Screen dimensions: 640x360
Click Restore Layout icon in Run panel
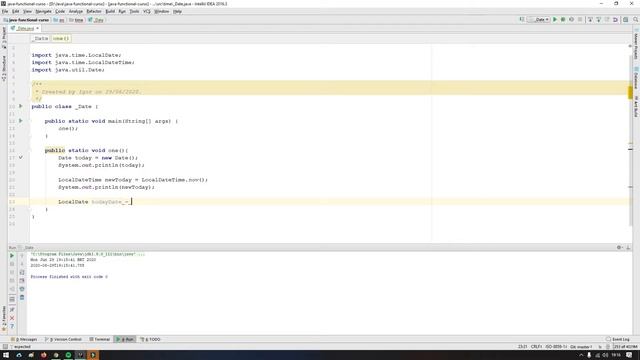(12, 299)
